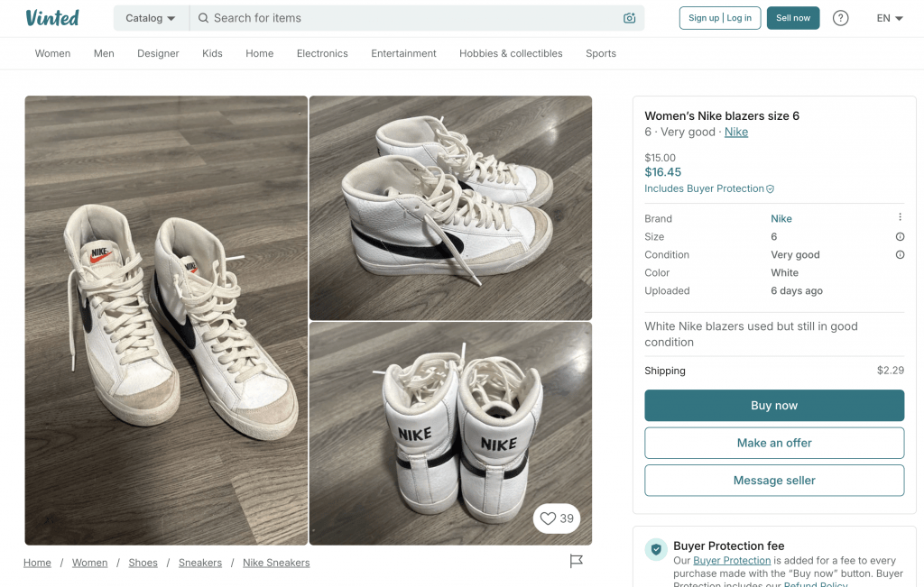Click the Message seller button
The height and width of the screenshot is (587, 924).
(x=773, y=481)
